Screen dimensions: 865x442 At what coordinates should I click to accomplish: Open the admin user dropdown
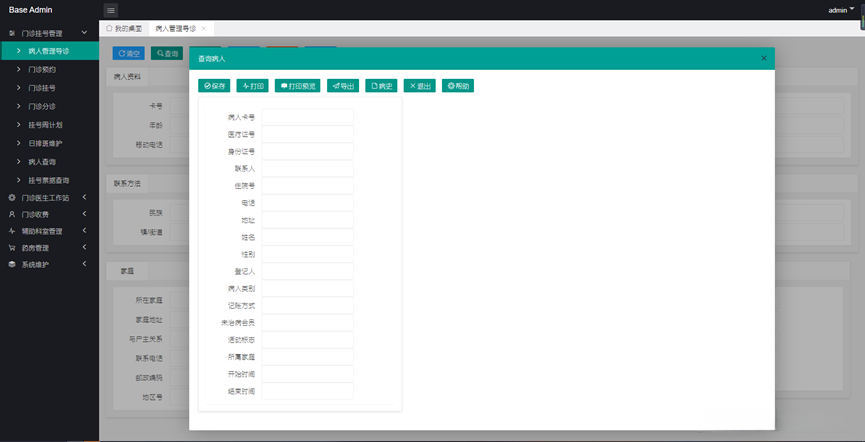click(x=841, y=10)
